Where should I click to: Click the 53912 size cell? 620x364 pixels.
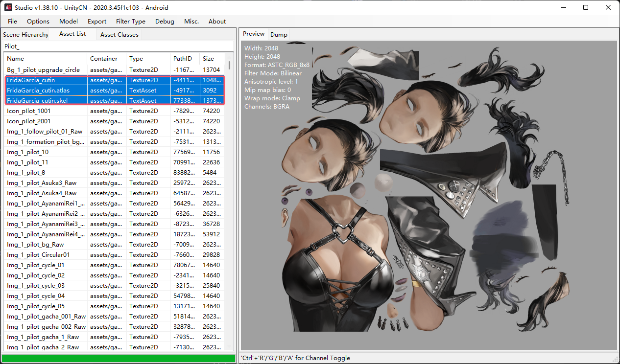click(212, 234)
